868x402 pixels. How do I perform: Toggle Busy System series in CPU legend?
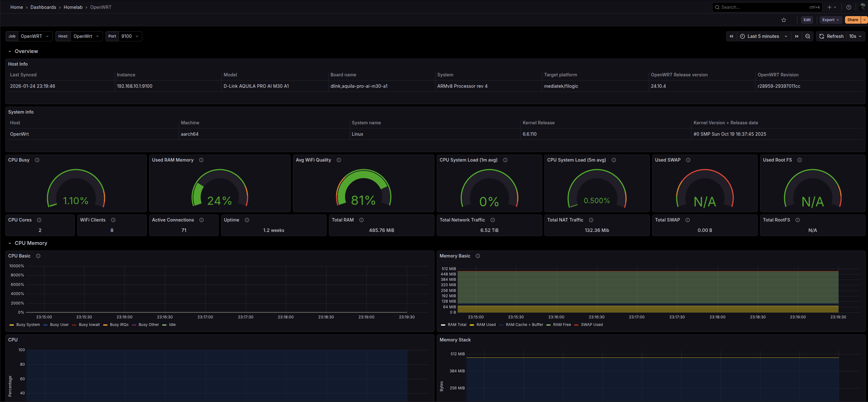(x=28, y=325)
